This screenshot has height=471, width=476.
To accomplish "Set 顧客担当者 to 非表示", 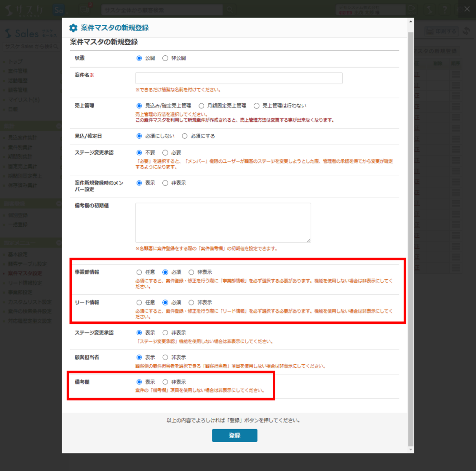I will [x=165, y=357].
